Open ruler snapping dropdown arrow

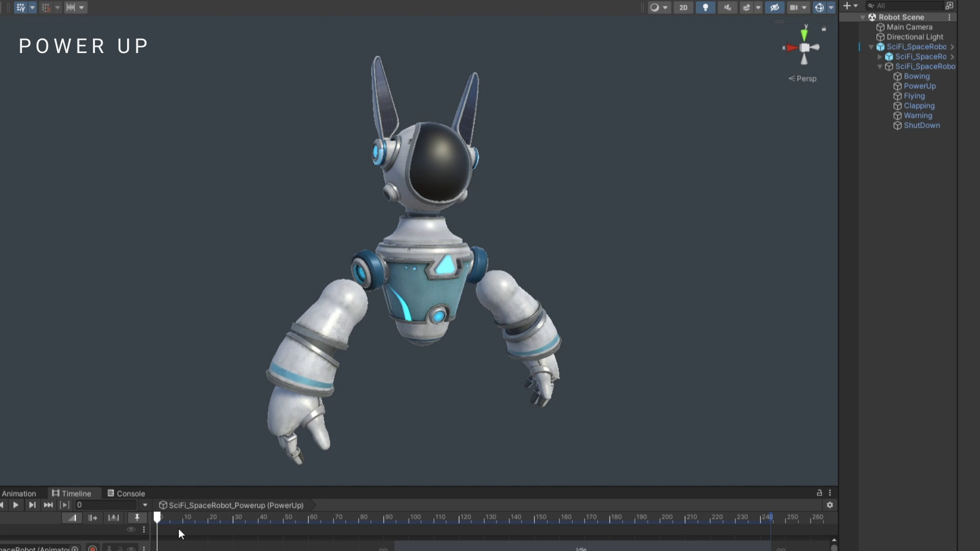82,7
